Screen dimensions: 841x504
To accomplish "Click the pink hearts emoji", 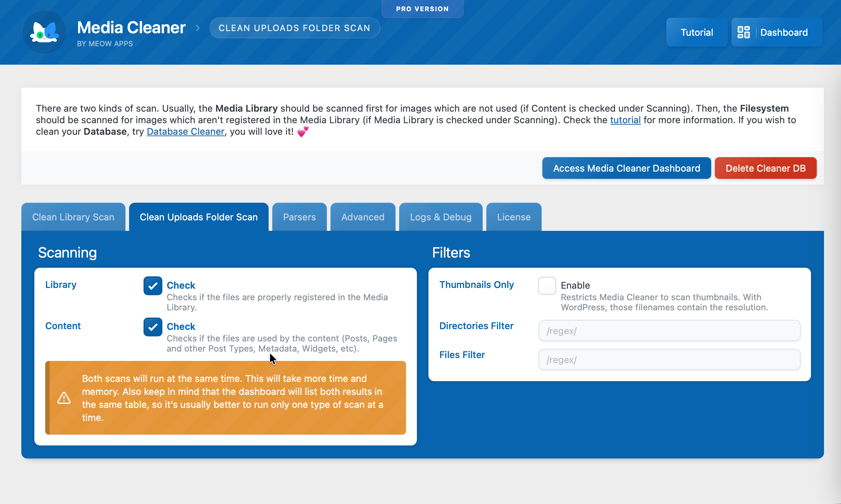I will point(303,132).
